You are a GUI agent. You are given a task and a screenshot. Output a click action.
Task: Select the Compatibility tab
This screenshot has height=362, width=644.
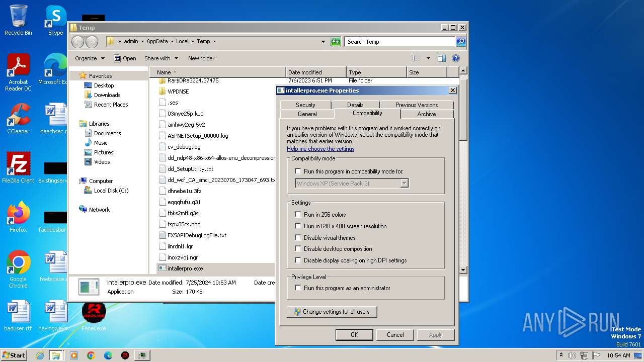(367, 113)
